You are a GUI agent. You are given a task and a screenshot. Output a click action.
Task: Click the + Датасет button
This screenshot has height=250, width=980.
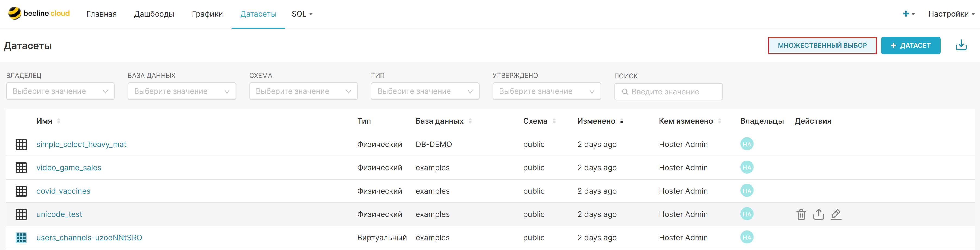pos(910,46)
